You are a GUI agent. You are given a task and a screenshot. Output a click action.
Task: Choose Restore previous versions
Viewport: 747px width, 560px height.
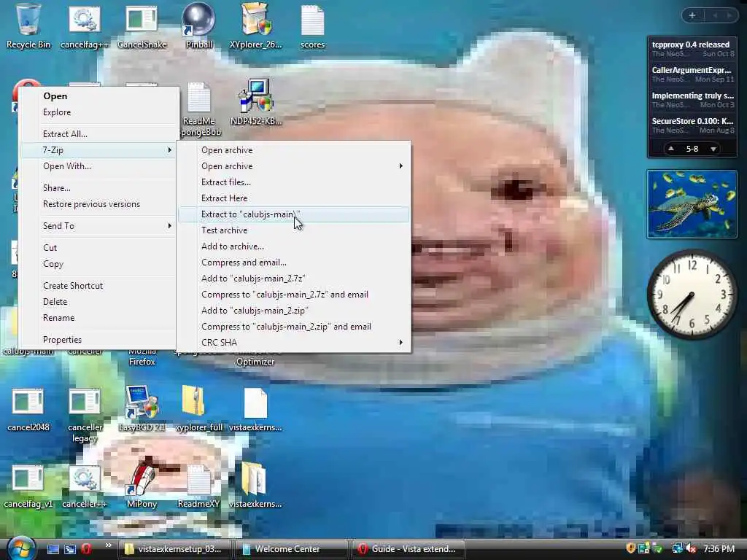(x=98, y=204)
